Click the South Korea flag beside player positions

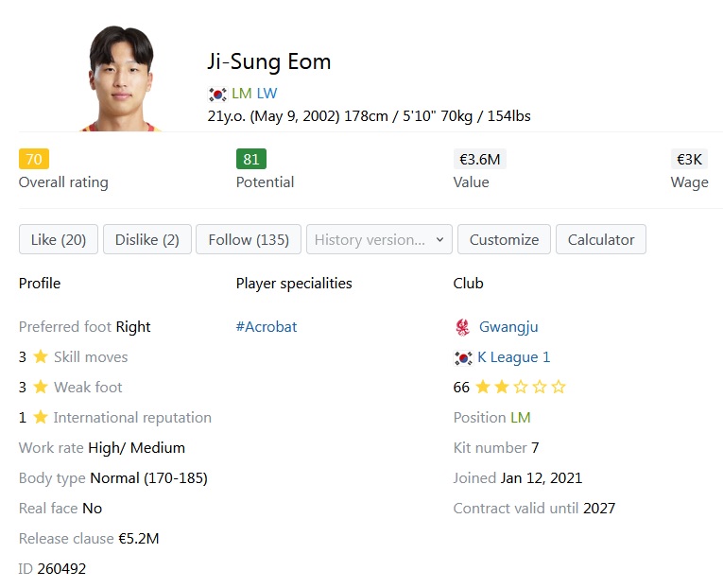[217, 94]
